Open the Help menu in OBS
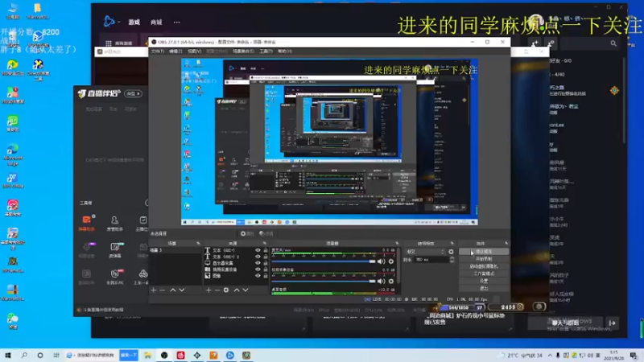 coord(285,51)
